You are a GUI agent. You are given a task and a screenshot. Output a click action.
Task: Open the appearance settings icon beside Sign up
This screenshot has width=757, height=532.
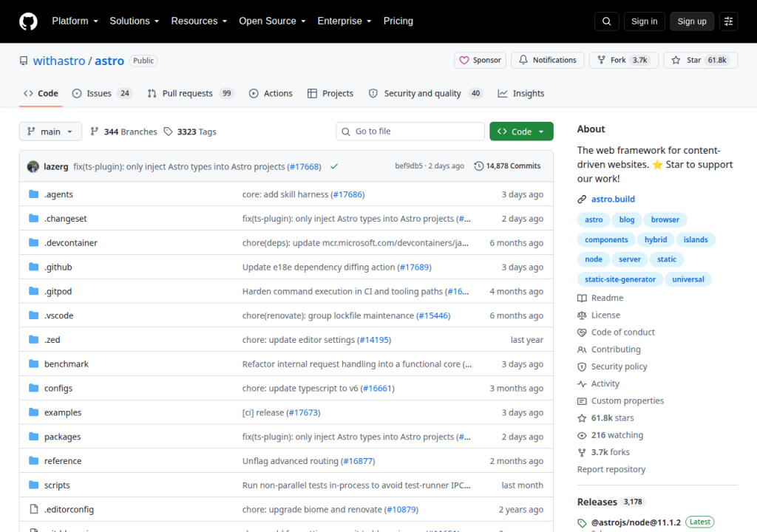point(728,21)
